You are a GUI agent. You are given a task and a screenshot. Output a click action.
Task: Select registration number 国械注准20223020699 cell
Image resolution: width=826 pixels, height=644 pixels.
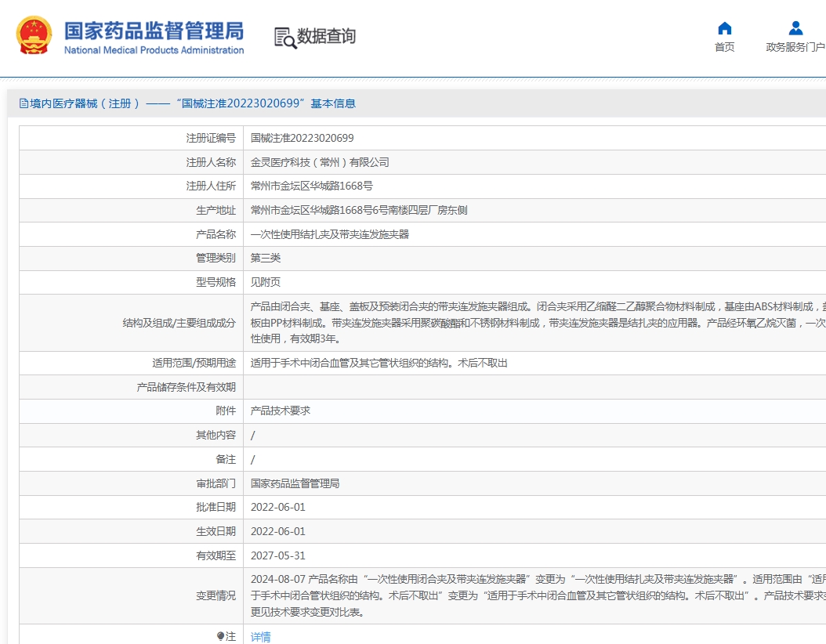pyautogui.click(x=302, y=138)
